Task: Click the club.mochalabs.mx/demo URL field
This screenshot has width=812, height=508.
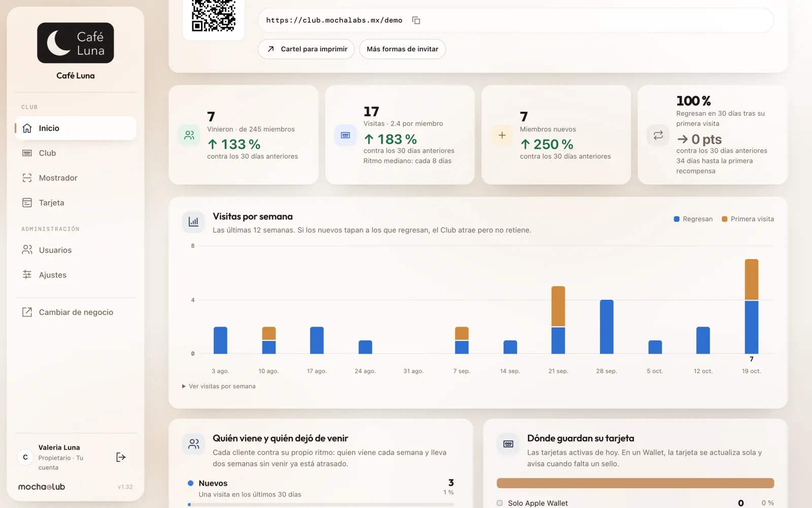Action: click(x=516, y=20)
